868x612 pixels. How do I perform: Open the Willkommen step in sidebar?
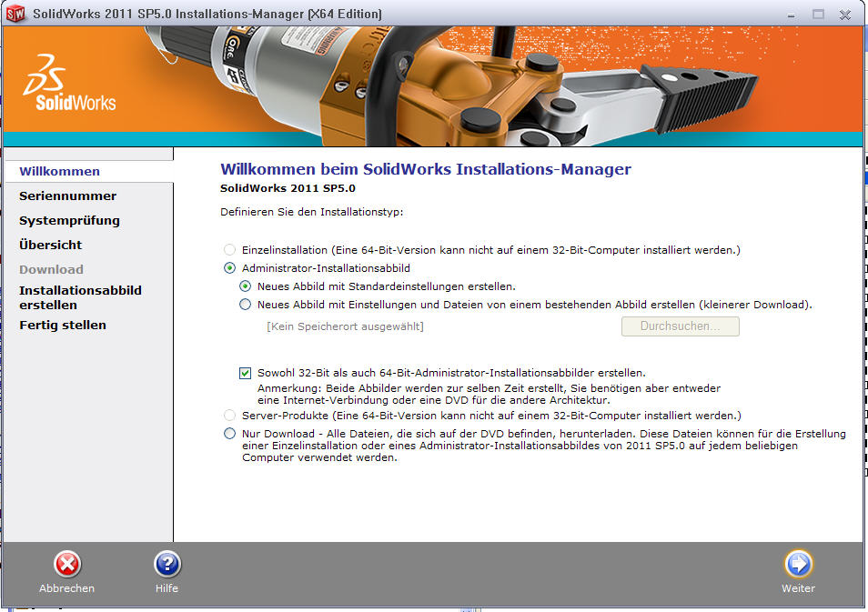click(x=60, y=172)
